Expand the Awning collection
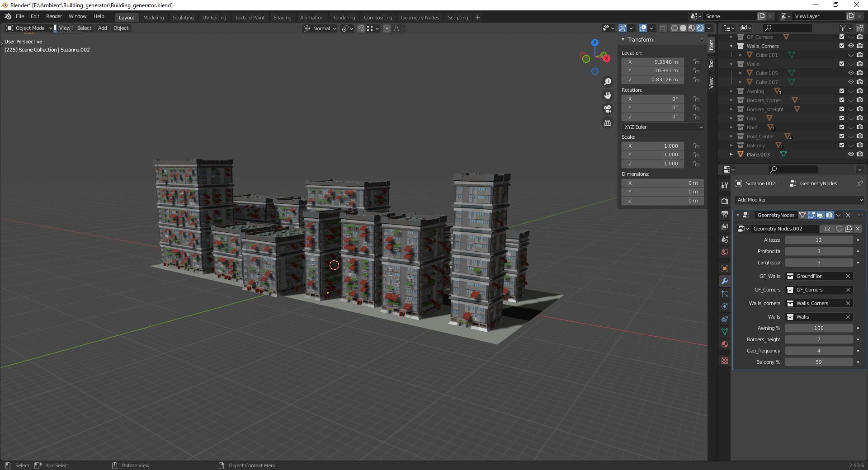The image size is (868, 470). [731, 91]
